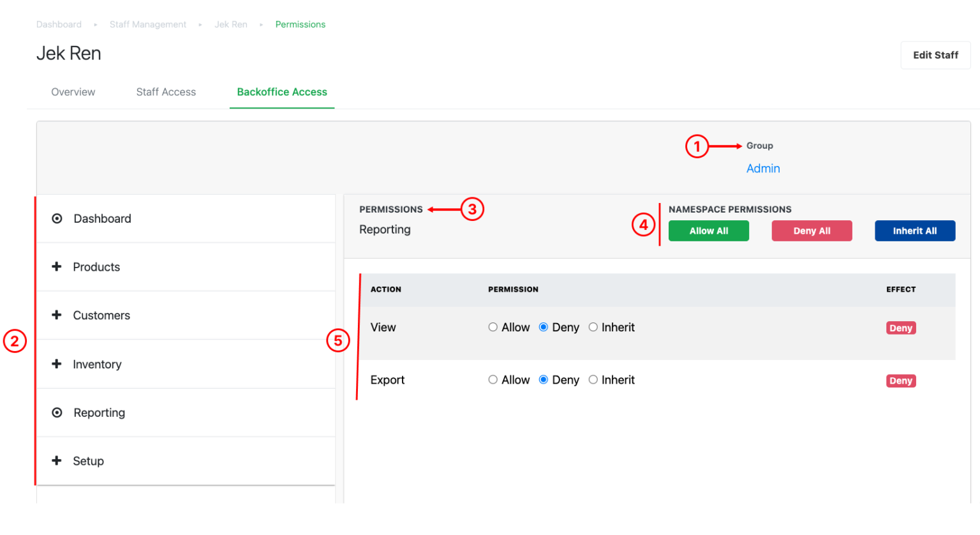This screenshot has width=980, height=535.
Task: Select Deny for the Export action
Action: (544, 380)
